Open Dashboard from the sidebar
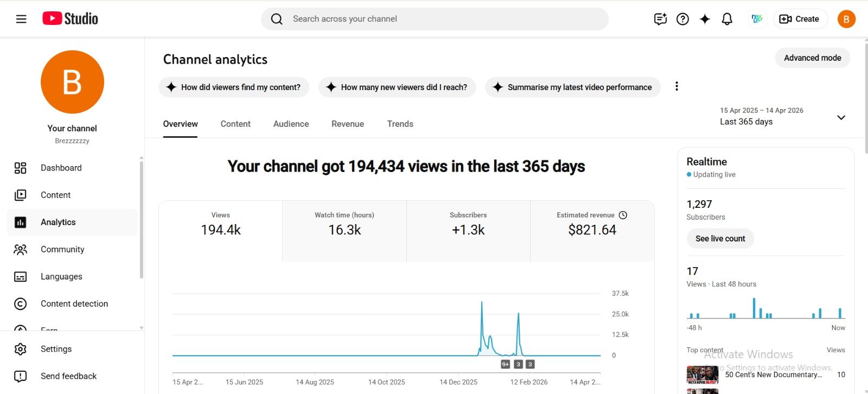This screenshot has width=868, height=394. (x=61, y=168)
